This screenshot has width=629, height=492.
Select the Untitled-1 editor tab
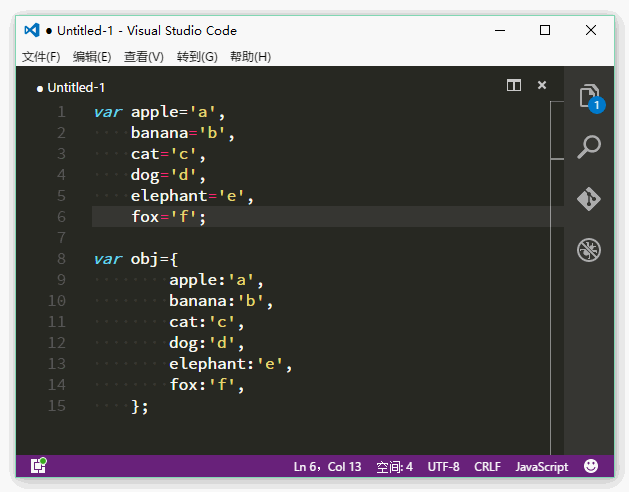pyautogui.click(x=71, y=87)
